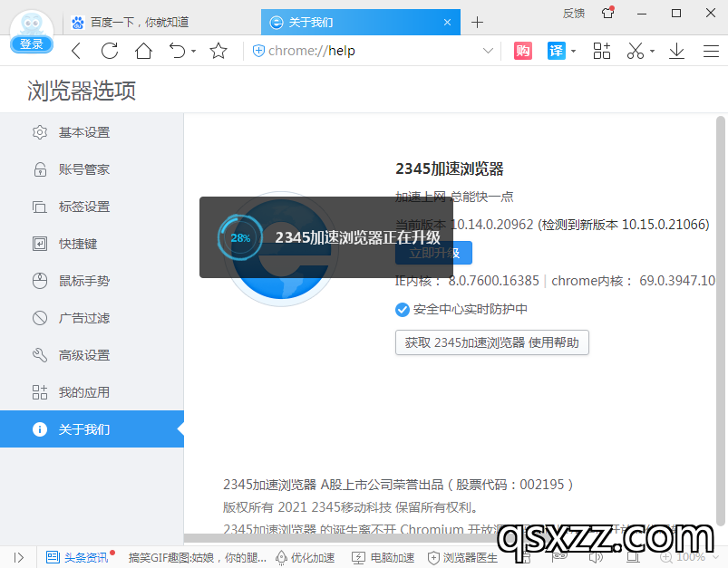The height and width of the screenshot is (568, 728).
Task: Click the undo closed tab icon
Action: (x=177, y=51)
